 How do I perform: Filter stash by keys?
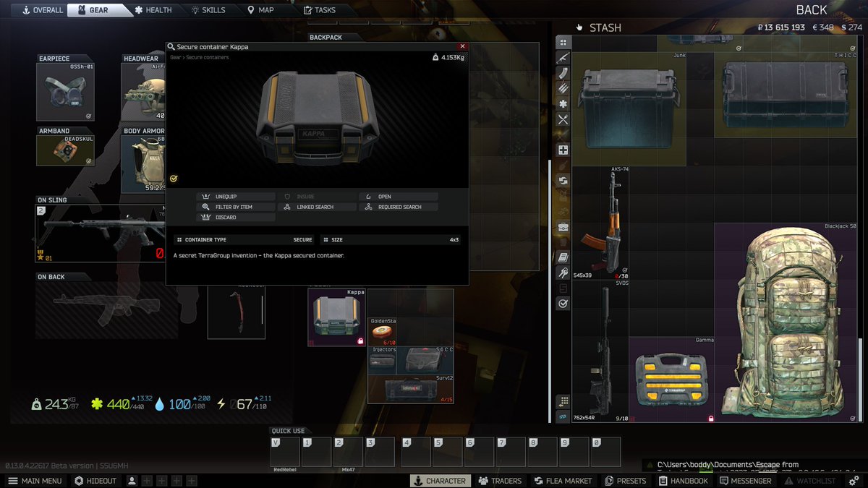pos(563,273)
